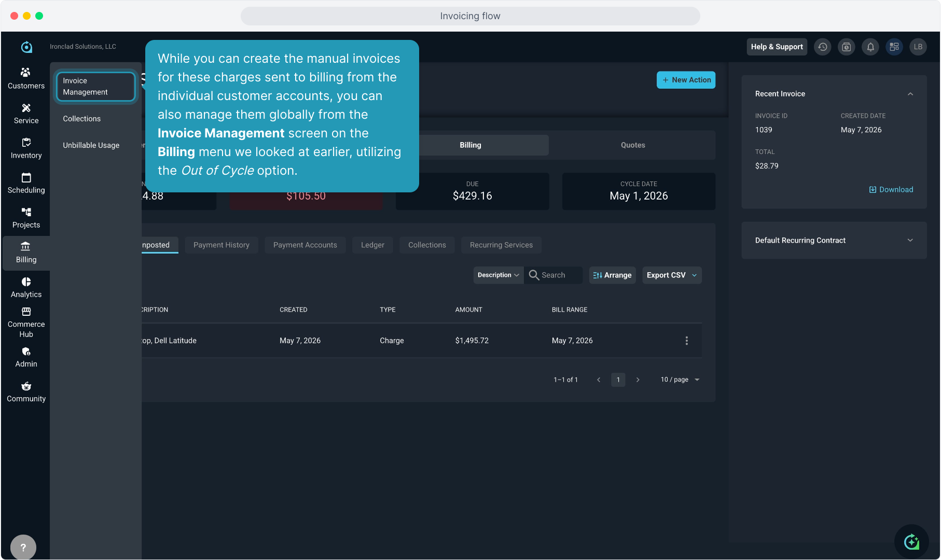Click the Arrange button
This screenshot has width=941, height=560.
[x=612, y=275]
